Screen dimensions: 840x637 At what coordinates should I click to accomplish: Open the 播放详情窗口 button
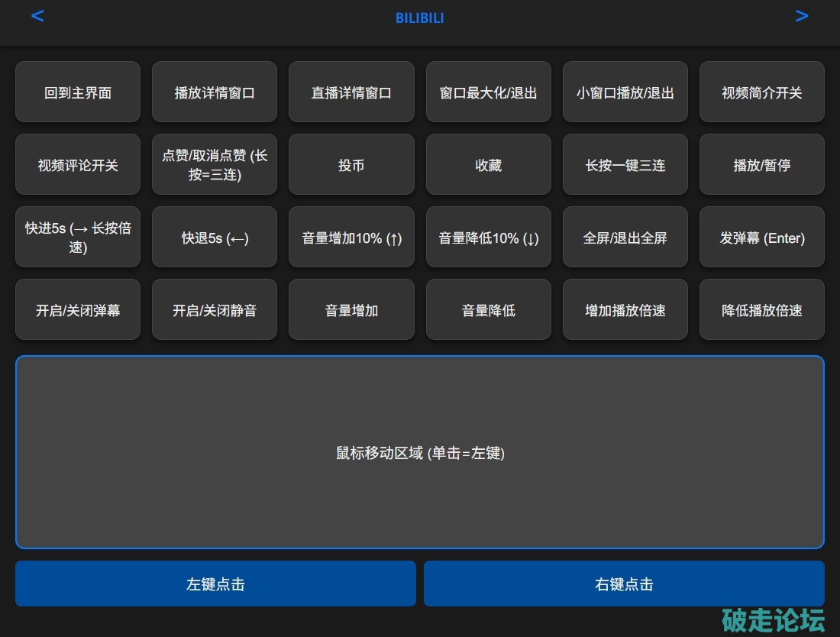click(x=215, y=92)
